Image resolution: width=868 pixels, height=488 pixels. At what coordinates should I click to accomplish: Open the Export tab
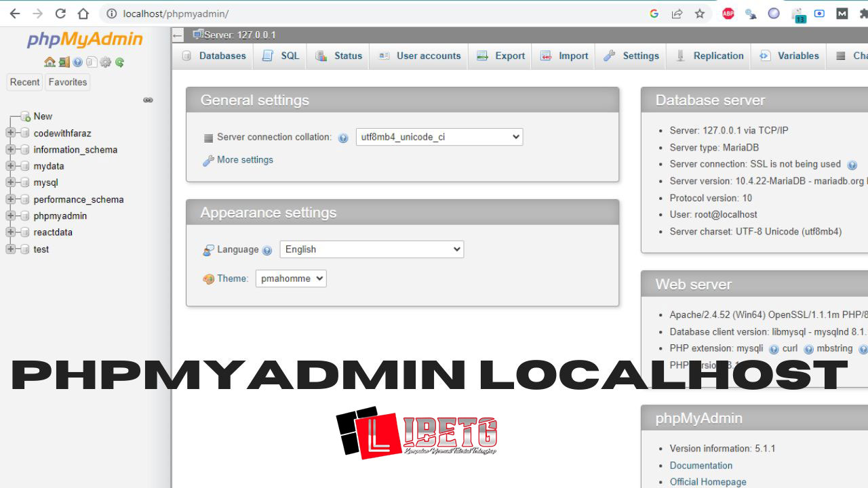[x=501, y=56]
